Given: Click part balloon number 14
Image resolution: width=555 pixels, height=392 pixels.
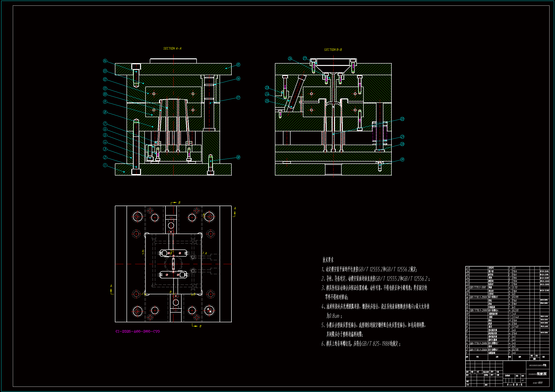Looking at the screenshot, I should click(105, 61).
